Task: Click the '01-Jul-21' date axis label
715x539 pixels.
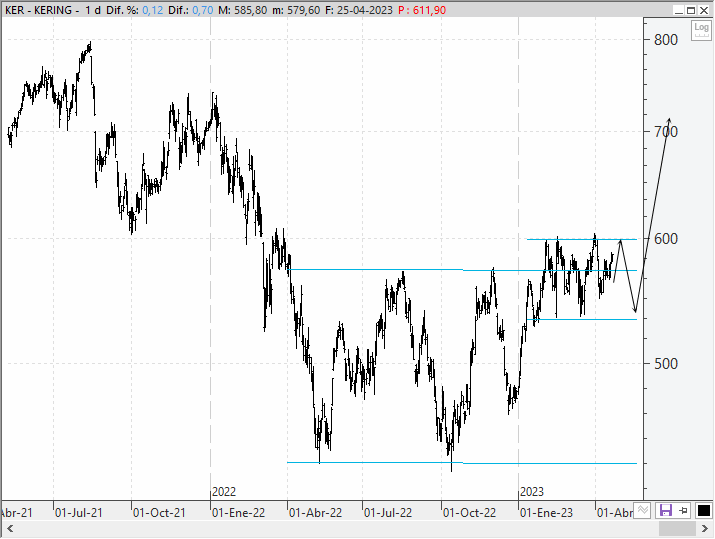Action: [x=79, y=513]
